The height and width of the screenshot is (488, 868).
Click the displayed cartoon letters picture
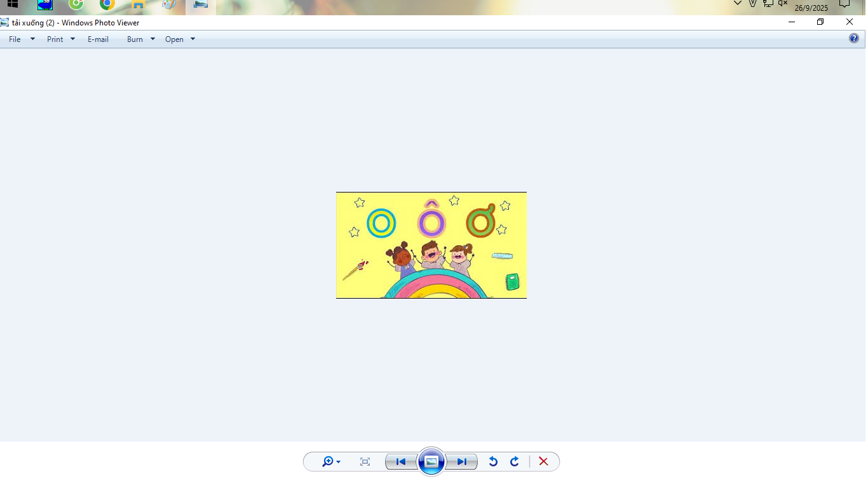[x=431, y=245]
